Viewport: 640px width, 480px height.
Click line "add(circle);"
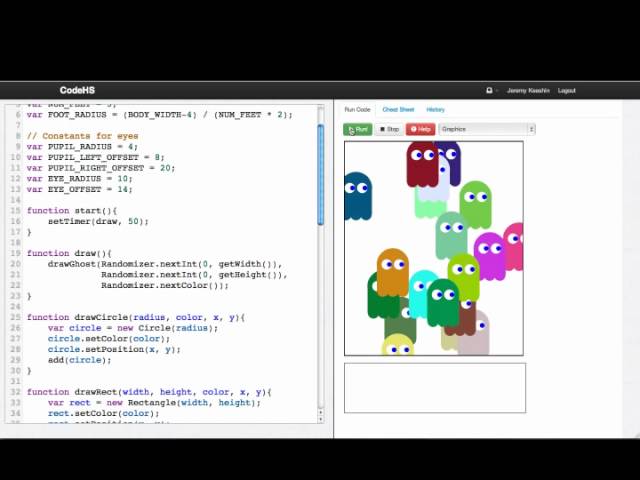tap(79, 360)
